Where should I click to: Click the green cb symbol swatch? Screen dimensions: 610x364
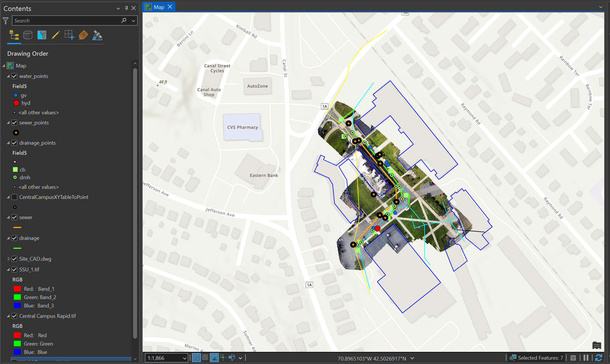point(15,169)
